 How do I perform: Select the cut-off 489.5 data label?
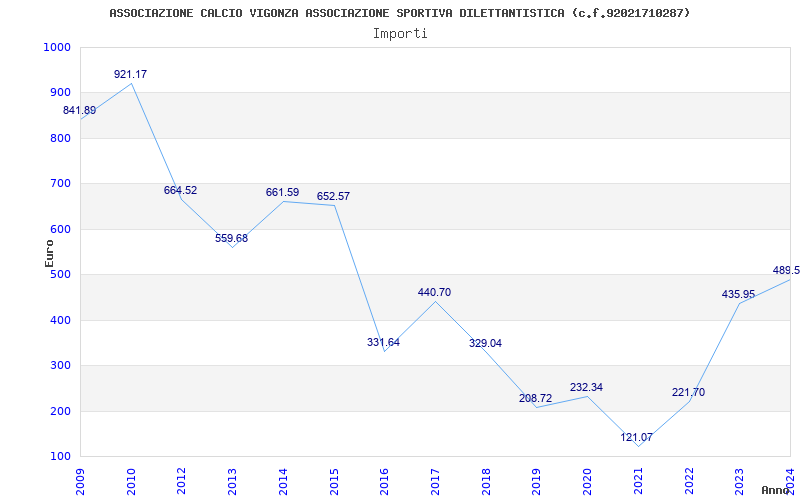coord(786,270)
